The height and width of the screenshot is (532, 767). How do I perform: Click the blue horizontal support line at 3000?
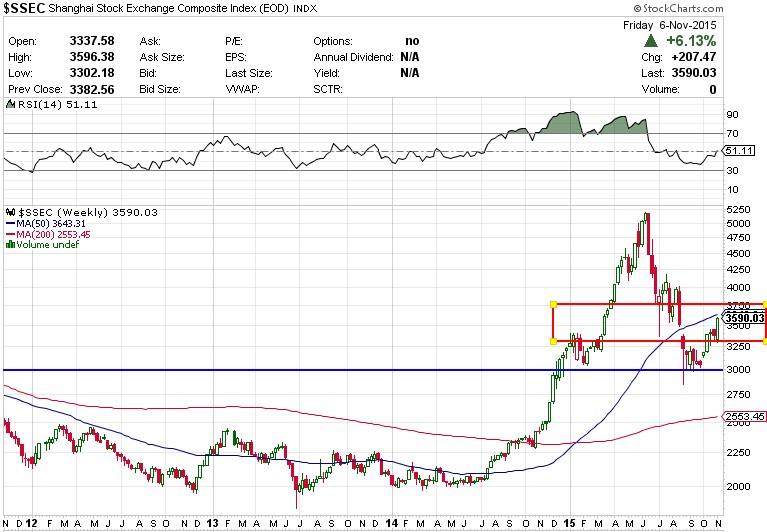point(362,370)
